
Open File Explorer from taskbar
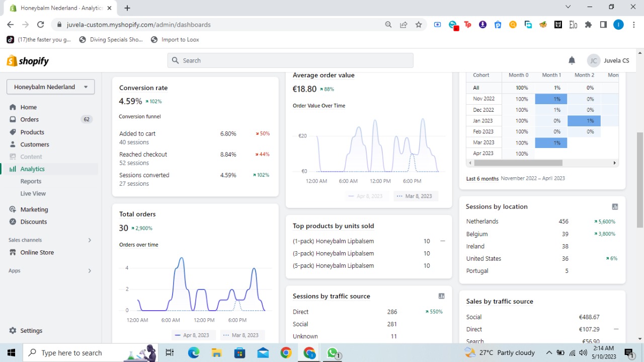point(217,352)
